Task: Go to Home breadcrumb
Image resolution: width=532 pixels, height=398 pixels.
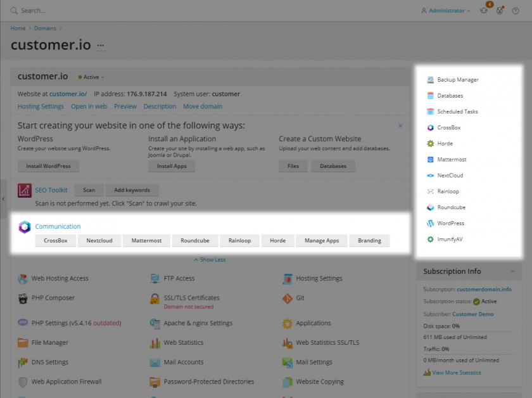Action: click(x=18, y=28)
